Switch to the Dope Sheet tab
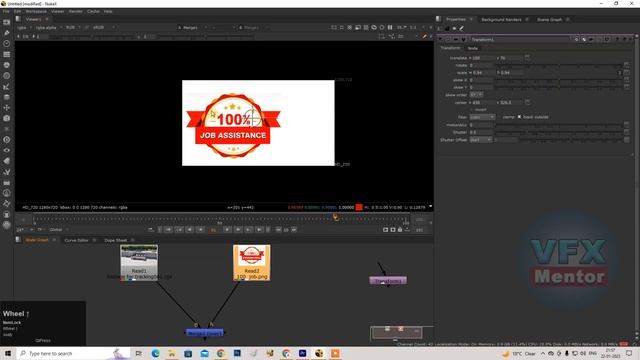This screenshot has width=640, height=360. click(x=116, y=240)
